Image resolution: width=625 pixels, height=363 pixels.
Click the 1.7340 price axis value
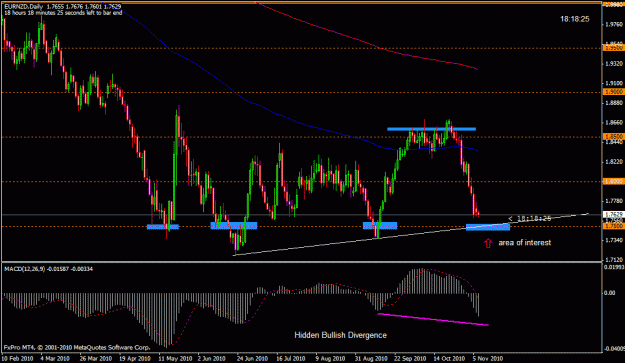(614, 240)
